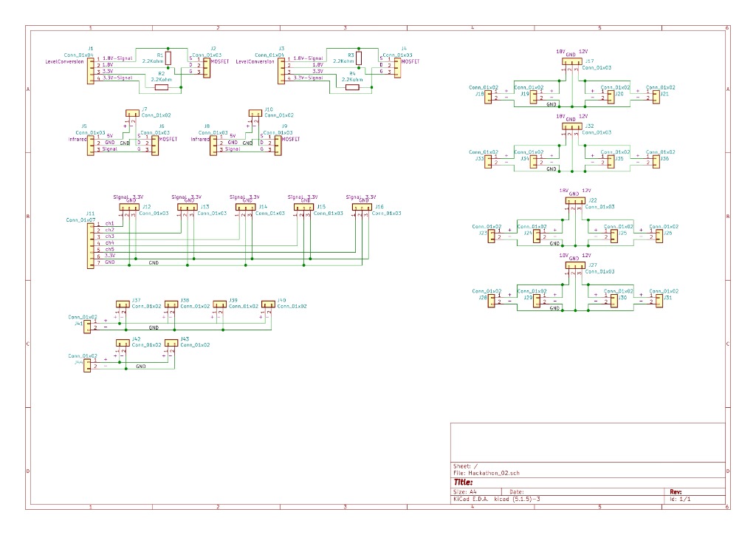This screenshot has width=756, height=535.
Task: Select the J40 connector symbol
Action: point(268,304)
